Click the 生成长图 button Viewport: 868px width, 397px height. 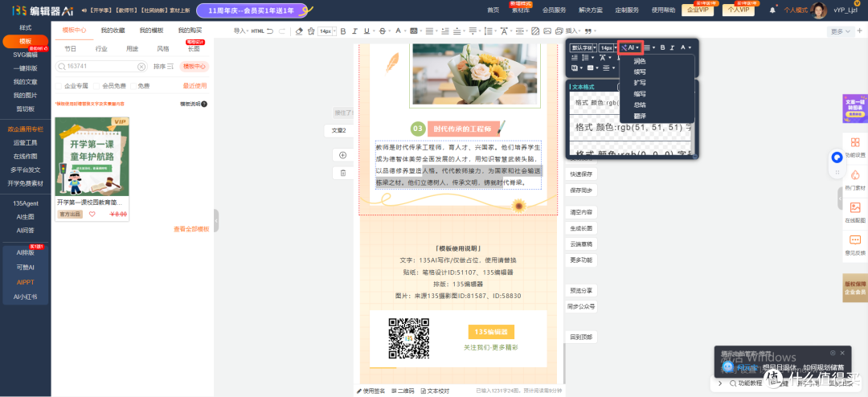[x=581, y=227]
